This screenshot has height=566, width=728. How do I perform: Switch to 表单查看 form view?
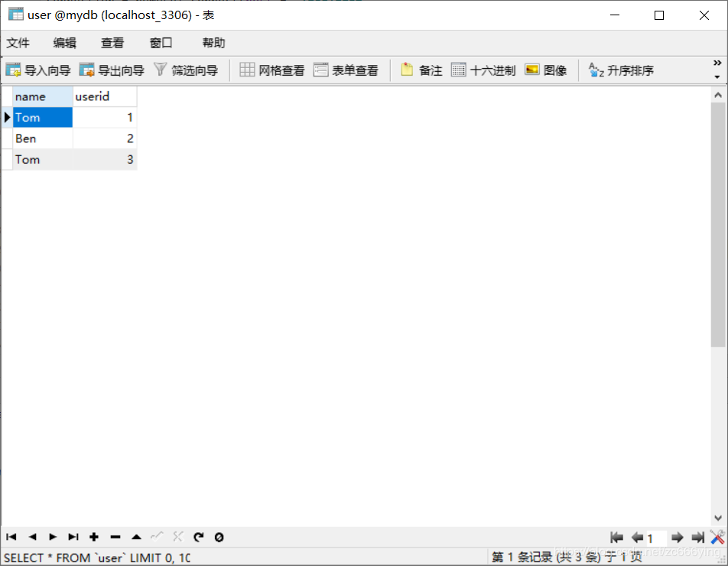coord(346,70)
